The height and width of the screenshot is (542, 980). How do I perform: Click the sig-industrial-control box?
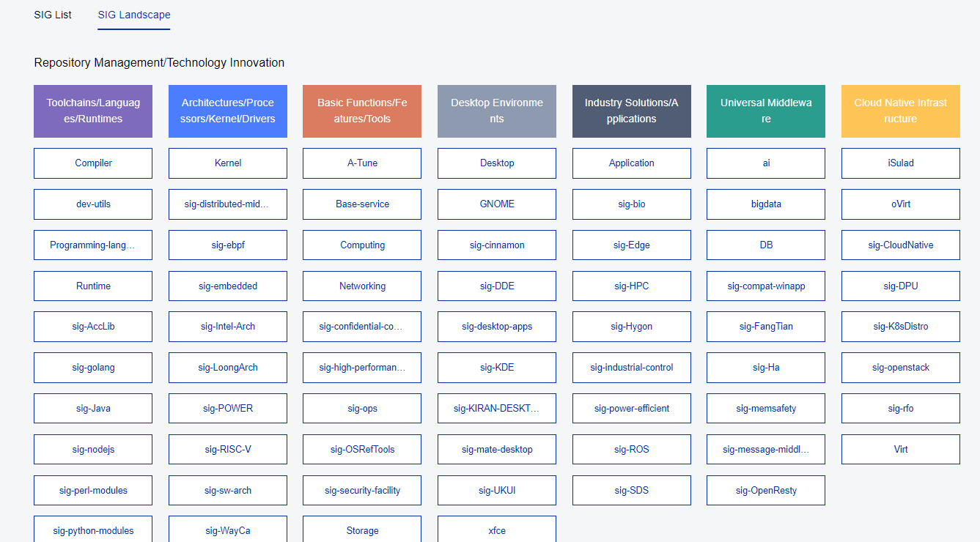coord(631,368)
